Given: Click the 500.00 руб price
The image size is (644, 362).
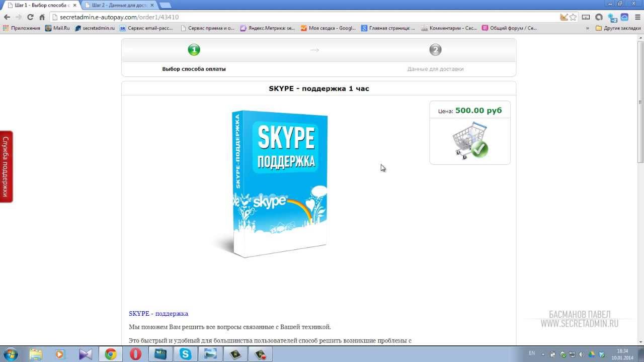Looking at the screenshot, I should [478, 110].
